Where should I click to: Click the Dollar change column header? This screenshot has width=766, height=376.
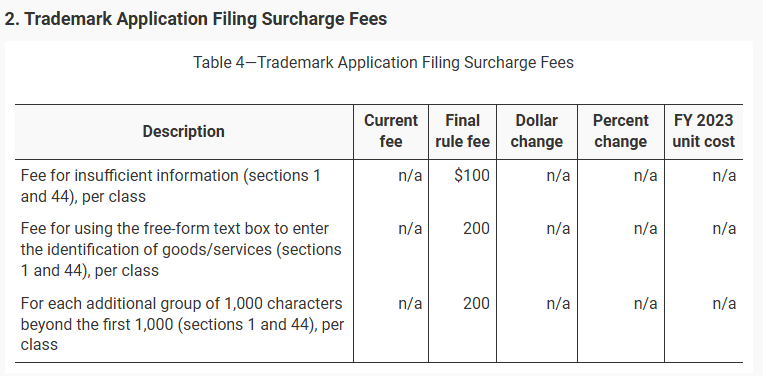[x=536, y=131]
